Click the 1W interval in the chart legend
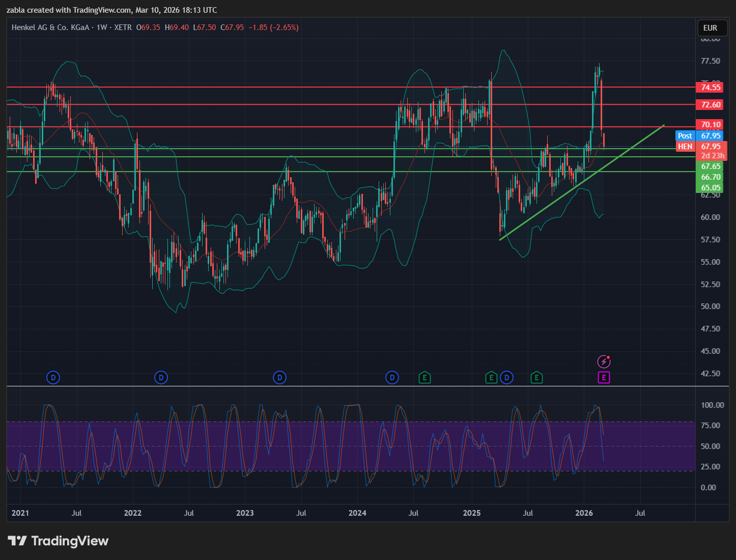Screen dimensions: 736x560 [102, 27]
